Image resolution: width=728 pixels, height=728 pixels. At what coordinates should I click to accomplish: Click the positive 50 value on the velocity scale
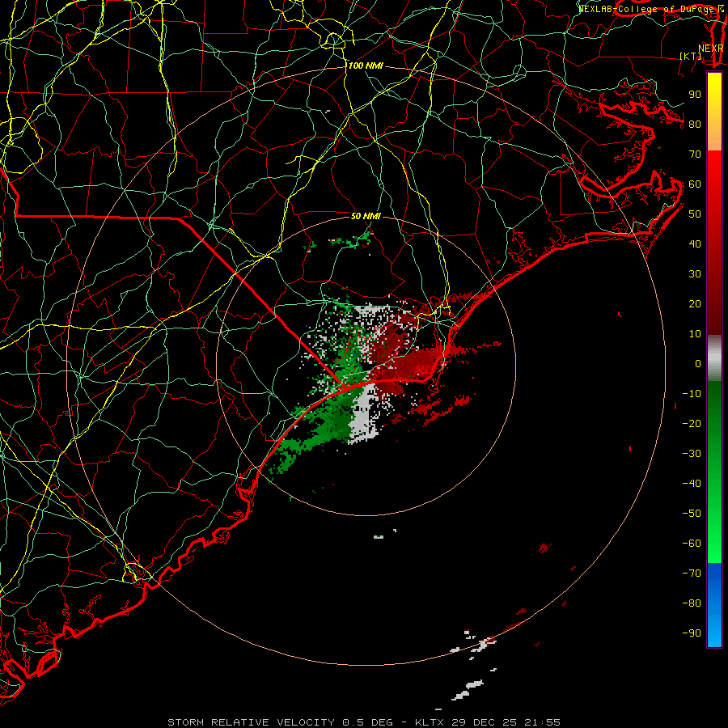695,214
